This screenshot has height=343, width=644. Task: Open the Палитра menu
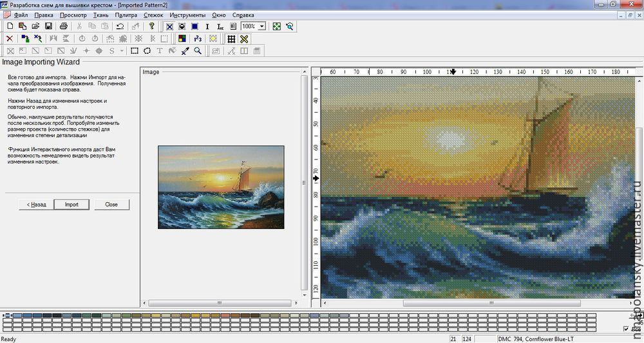[x=126, y=15]
